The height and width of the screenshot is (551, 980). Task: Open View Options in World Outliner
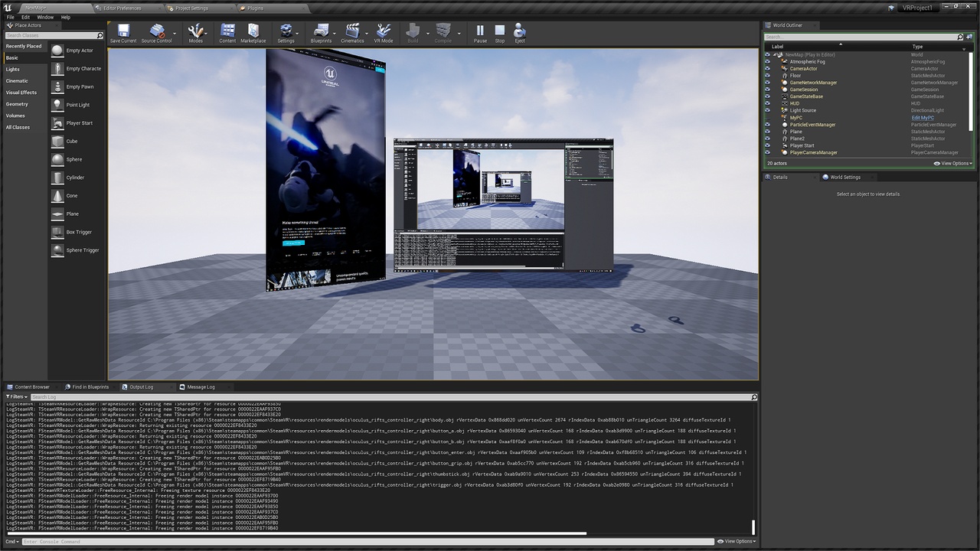coord(953,163)
